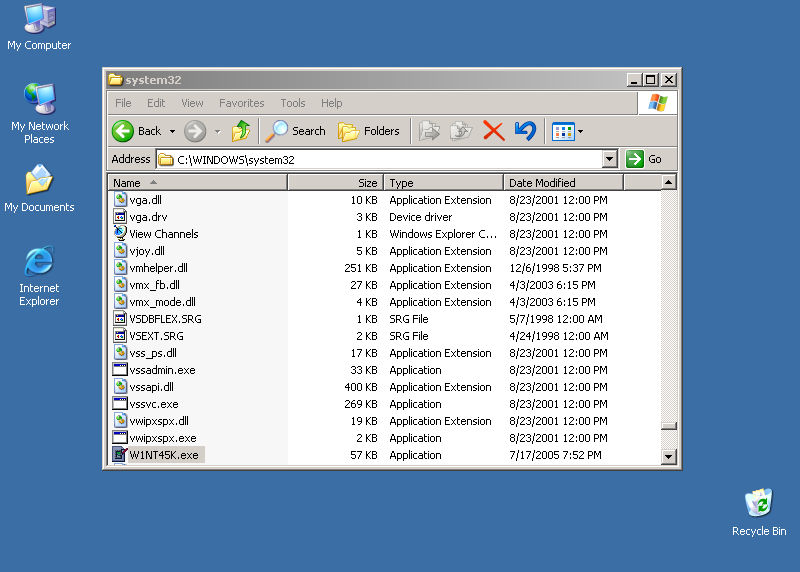Select the vga.drv file icon
Viewport: 800px width, 572px height.
click(x=120, y=216)
